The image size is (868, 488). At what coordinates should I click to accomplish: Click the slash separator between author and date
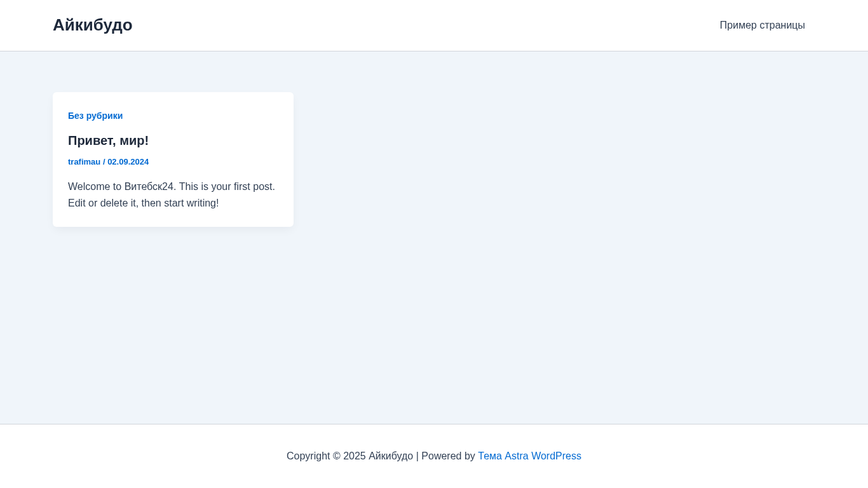[x=104, y=162]
